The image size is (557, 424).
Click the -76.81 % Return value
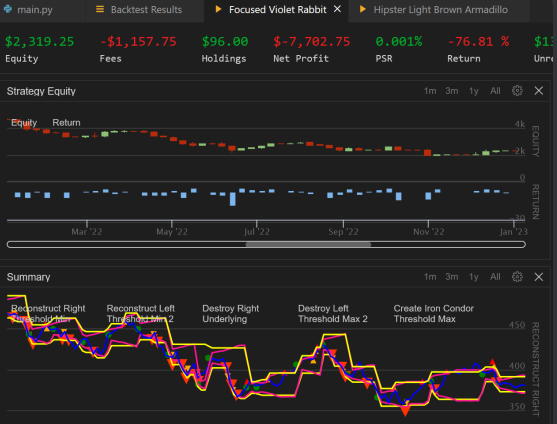478,42
